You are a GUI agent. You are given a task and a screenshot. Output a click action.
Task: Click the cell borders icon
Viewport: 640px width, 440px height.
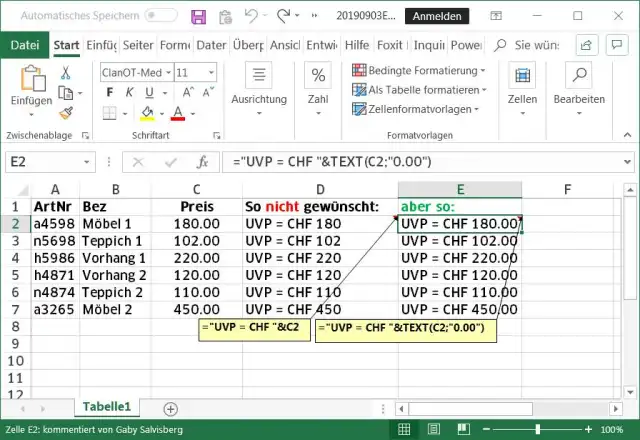[109, 113]
